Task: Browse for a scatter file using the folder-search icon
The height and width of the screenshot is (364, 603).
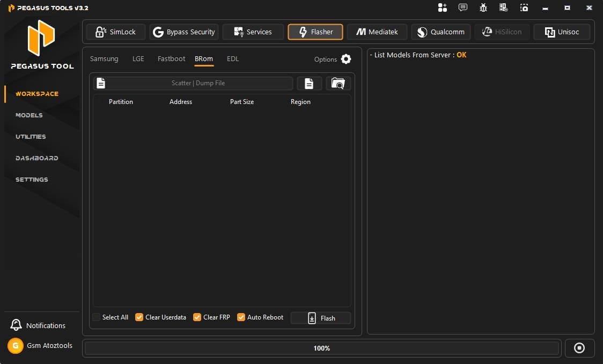Action: point(338,83)
